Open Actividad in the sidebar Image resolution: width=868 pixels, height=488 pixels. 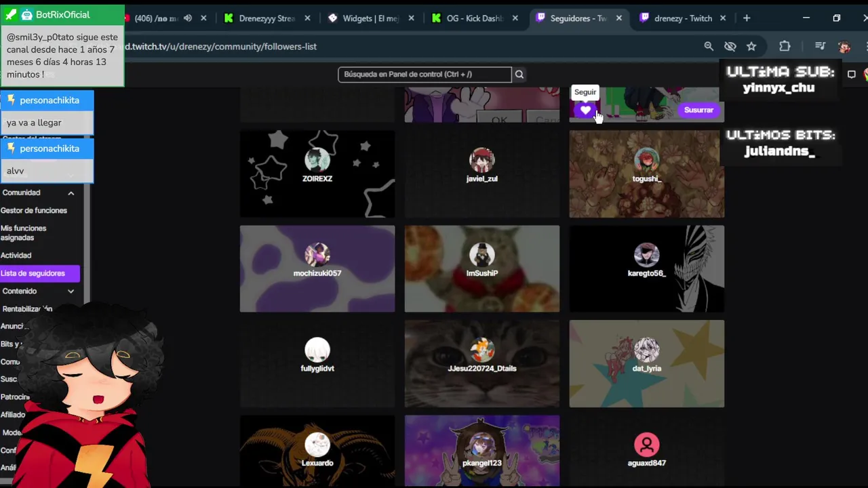[x=16, y=256]
